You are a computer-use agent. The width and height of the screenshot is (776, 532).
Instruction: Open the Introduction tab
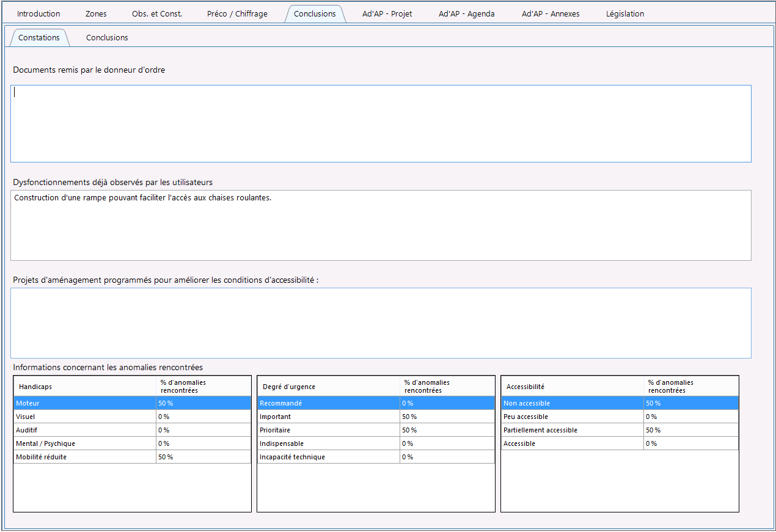pos(38,13)
